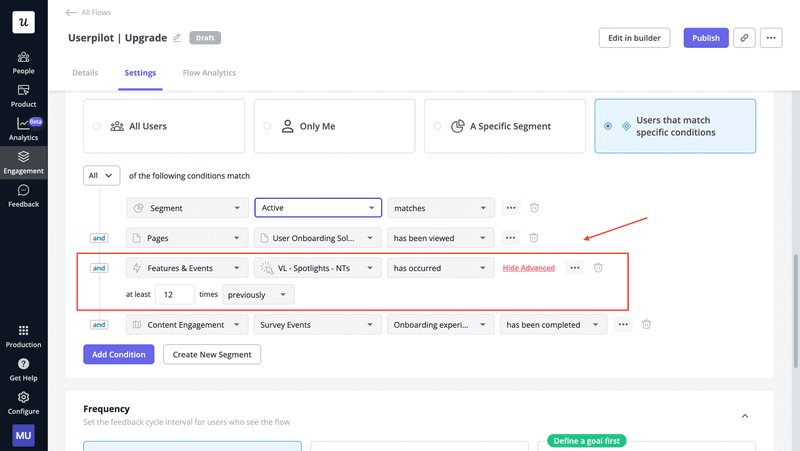Viewport: 800px width, 451px height.
Task: Open Production environment switcher
Action: click(23, 337)
